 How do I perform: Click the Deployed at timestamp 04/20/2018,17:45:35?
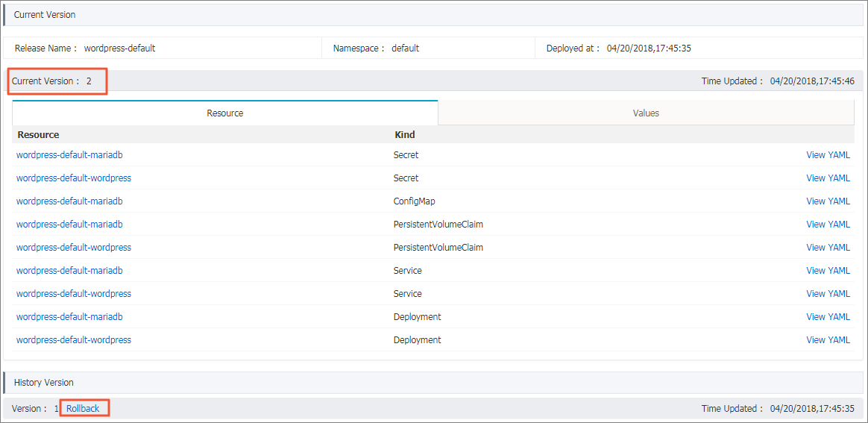649,48
